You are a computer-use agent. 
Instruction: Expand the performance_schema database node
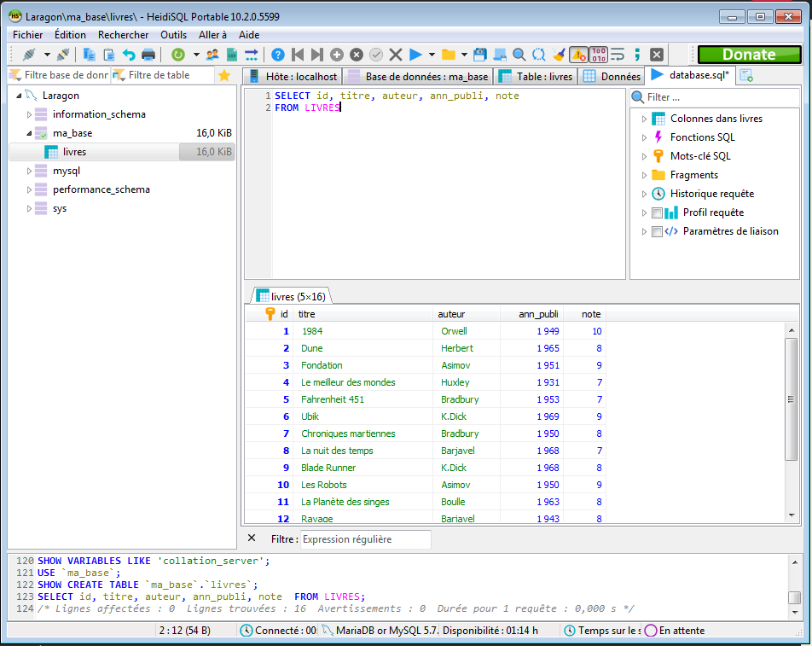[x=29, y=189]
